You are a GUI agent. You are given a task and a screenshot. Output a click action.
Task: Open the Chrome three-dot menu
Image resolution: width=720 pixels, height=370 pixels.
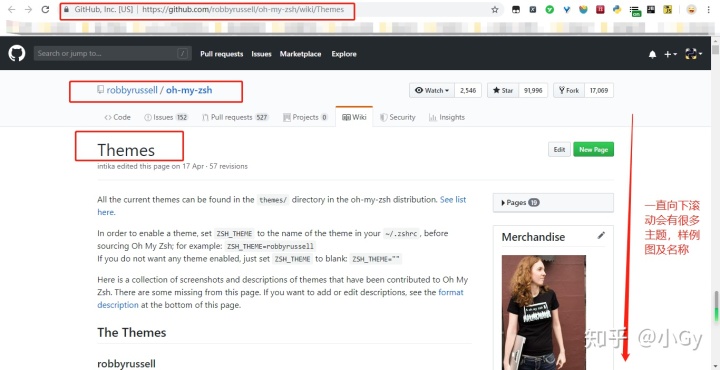point(709,9)
